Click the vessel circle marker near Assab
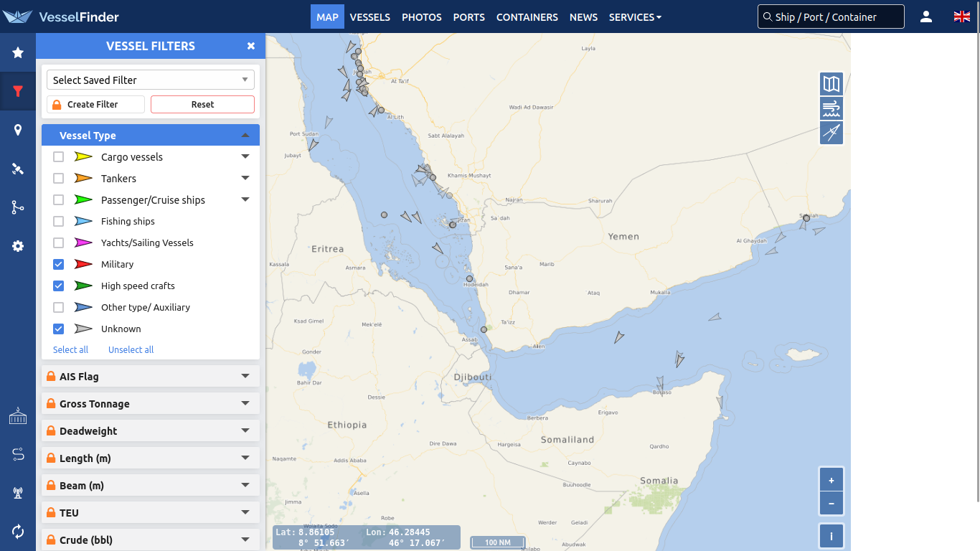 (484, 329)
